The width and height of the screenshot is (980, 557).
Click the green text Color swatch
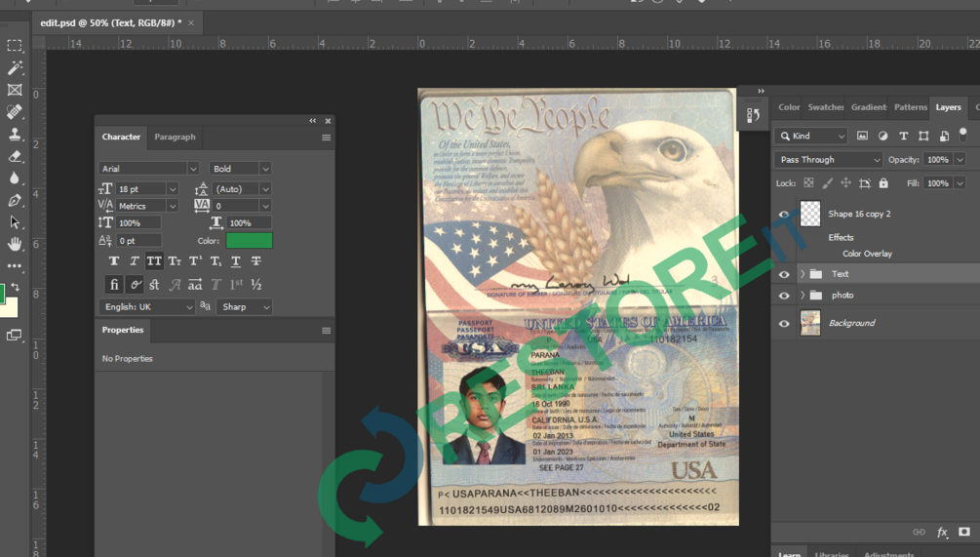pos(249,241)
